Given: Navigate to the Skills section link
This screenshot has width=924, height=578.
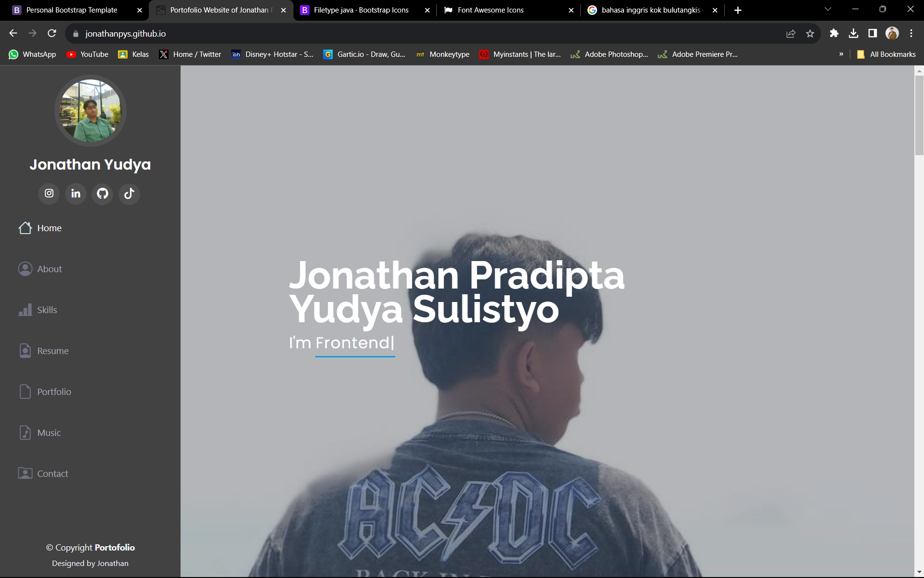Looking at the screenshot, I should pos(47,310).
